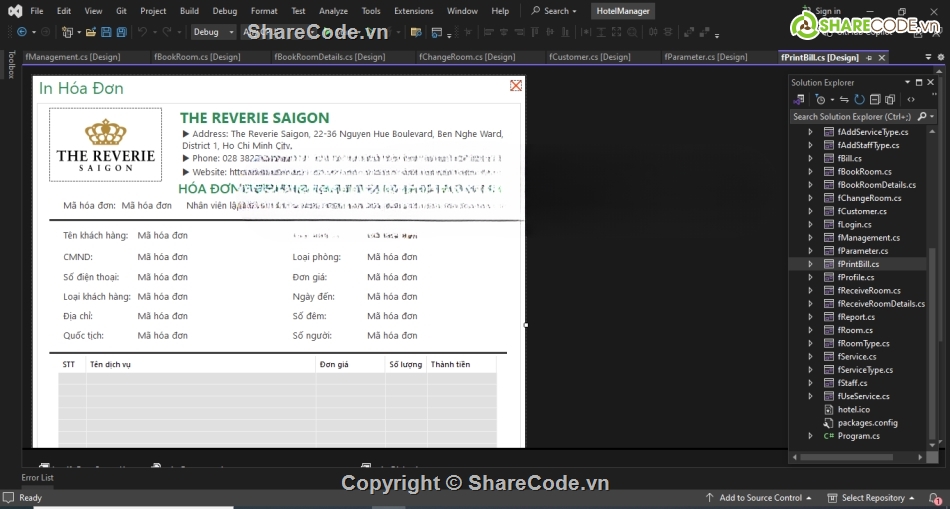Open the Solution Explorer search options dropdown
The height and width of the screenshot is (509, 950).
(932, 116)
